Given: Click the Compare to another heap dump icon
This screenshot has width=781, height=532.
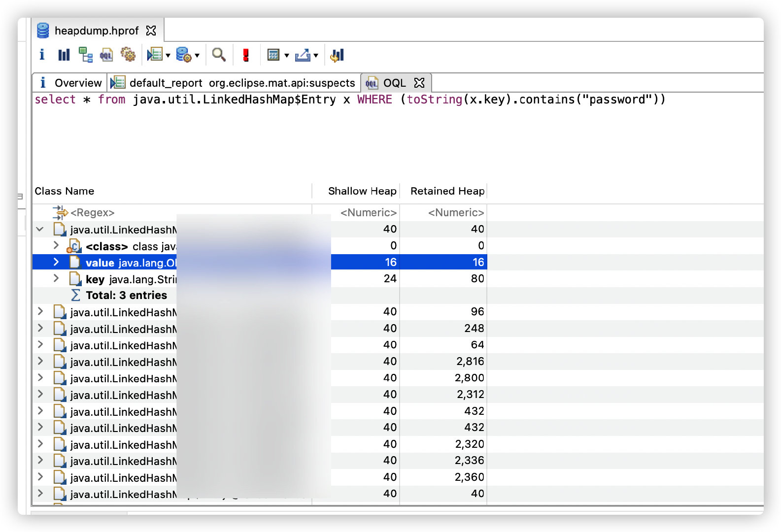Looking at the screenshot, I should click(x=337, y=55).
